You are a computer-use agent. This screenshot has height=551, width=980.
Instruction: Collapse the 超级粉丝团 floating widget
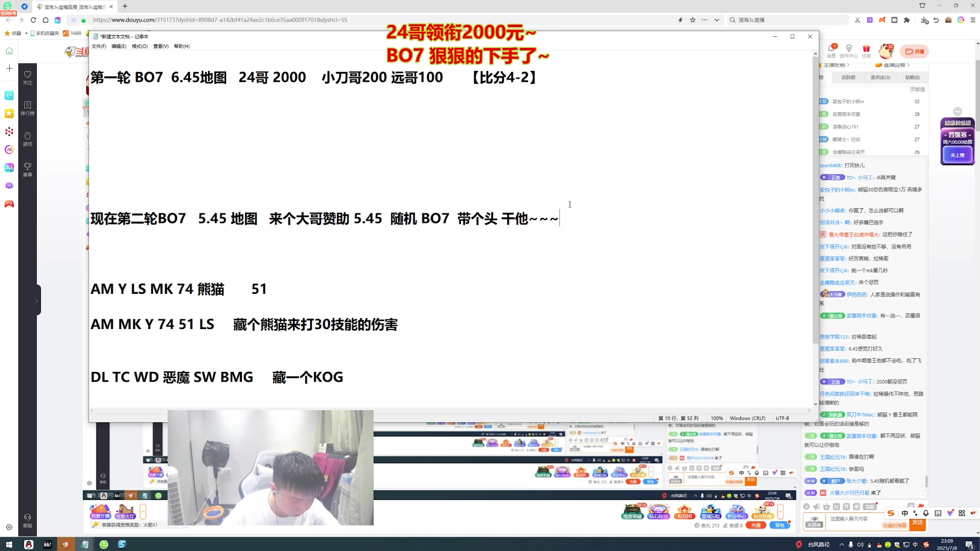(x=958, y=112)
